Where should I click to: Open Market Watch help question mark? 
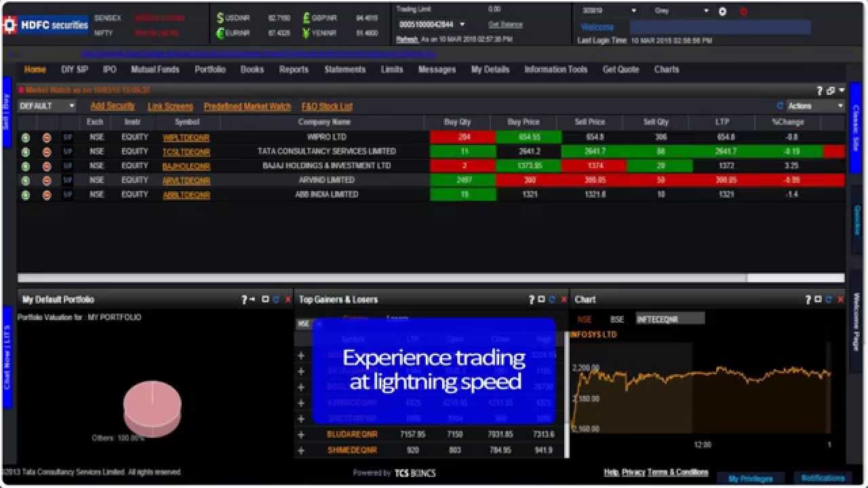pyautogui.click(x=819, y=90)
